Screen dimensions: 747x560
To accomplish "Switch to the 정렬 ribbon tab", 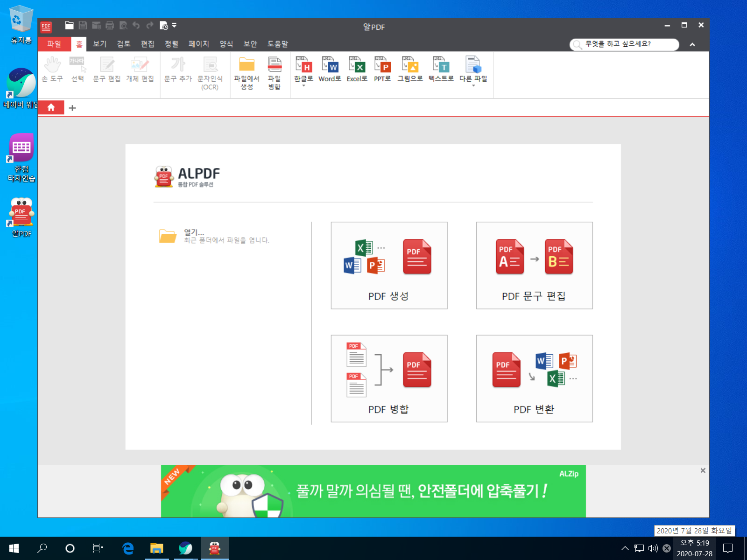I will [x=171, y=44].
